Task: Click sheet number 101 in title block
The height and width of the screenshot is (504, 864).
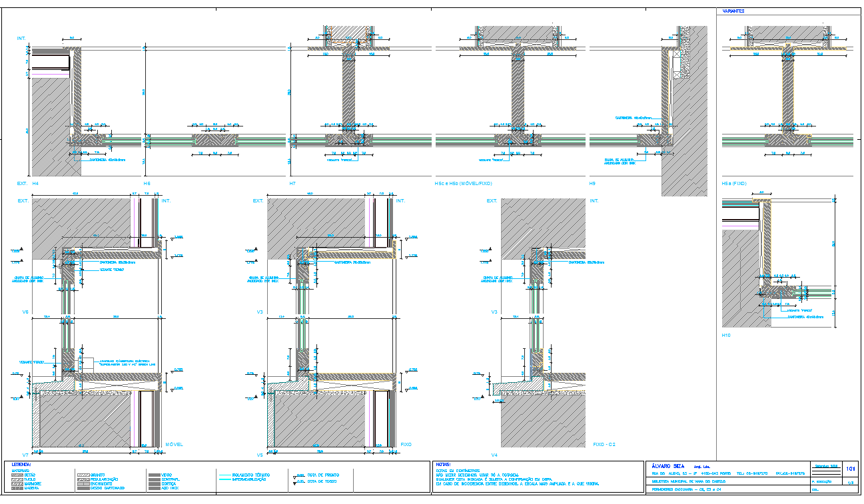Action: point(850,469)
